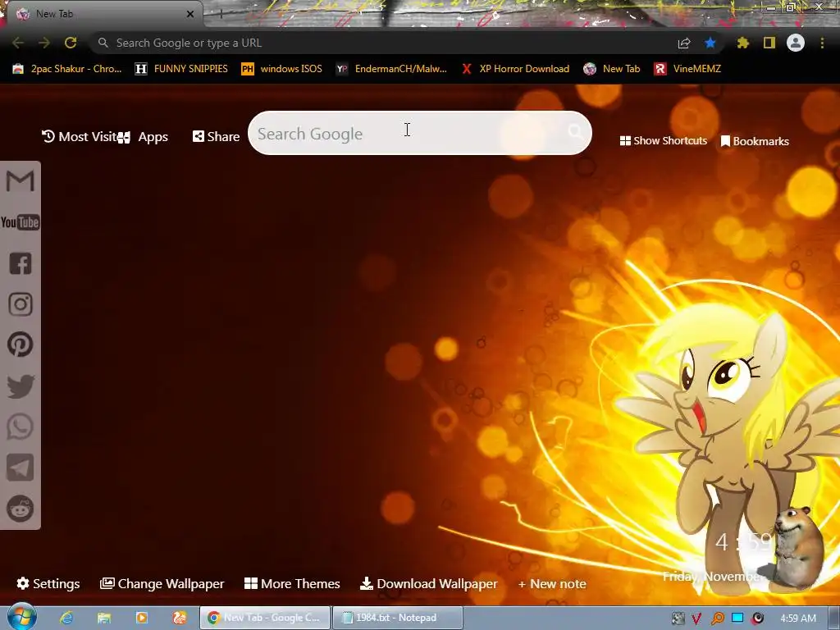Open Gmail from the sidebar
Image resolution: width=840 pixels, height=630 pixels.
click(21, 180)
